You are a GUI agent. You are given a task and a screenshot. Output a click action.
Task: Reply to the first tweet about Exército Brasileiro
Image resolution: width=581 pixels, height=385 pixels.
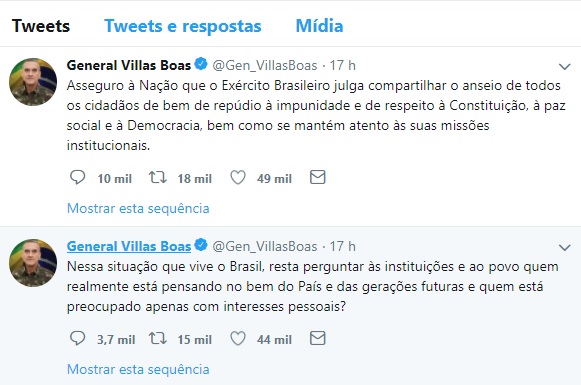click(77, 177)
